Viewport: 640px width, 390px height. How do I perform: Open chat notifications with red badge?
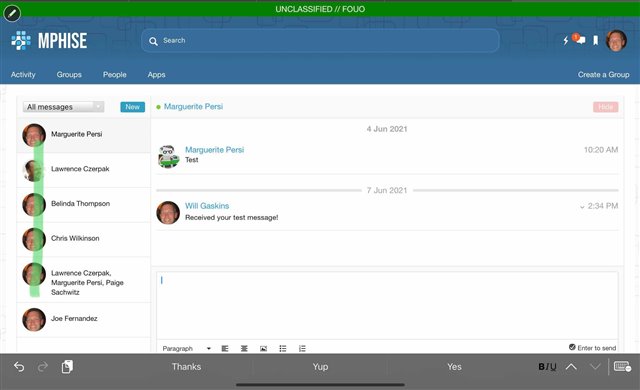(579, 39)
